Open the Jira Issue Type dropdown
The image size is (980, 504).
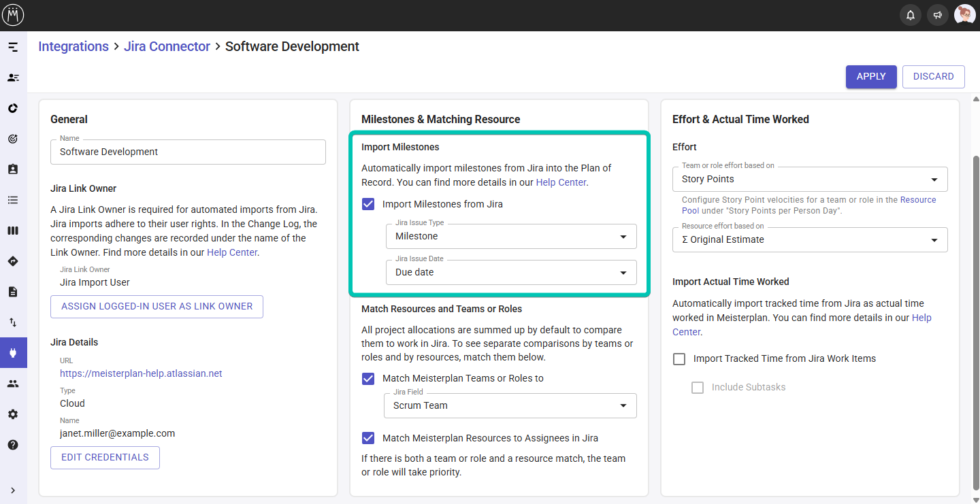[x=511, y=236]
